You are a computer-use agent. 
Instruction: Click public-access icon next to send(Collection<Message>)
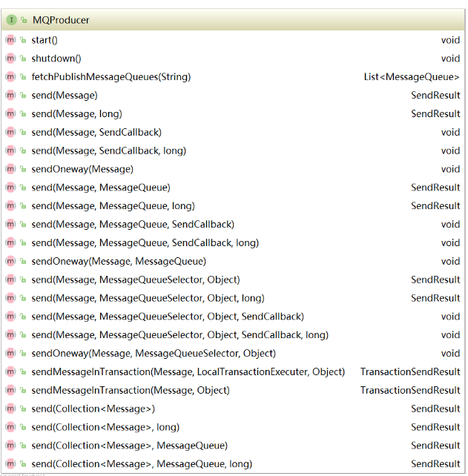(x=23, y=409)
